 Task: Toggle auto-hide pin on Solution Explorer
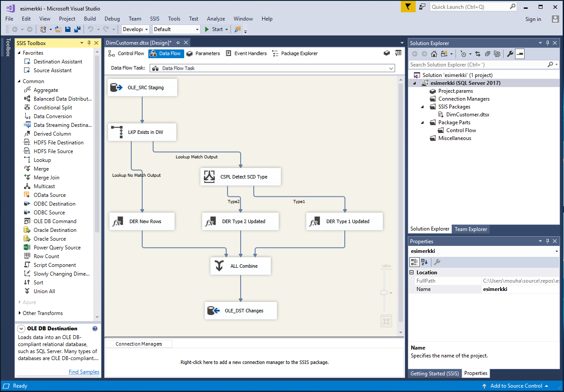point(547,43)
